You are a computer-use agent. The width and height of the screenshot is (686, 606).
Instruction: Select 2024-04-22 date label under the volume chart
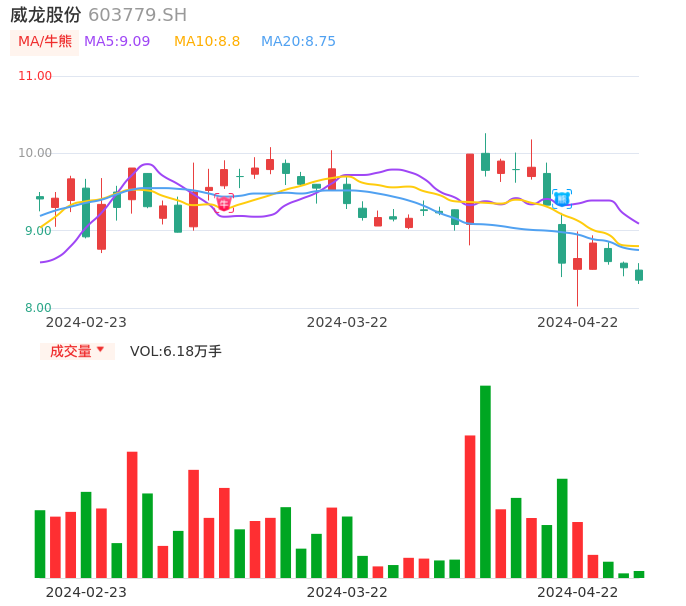point(578,592)
